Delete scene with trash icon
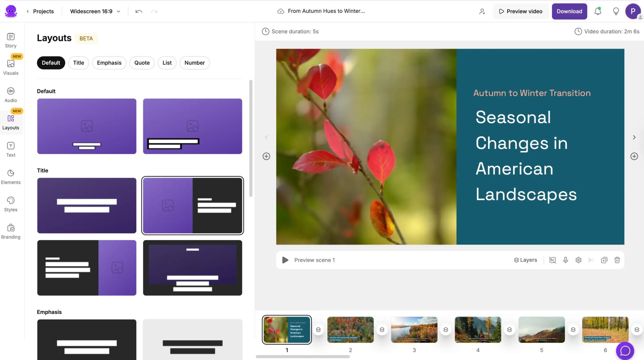 click(617, 260)
